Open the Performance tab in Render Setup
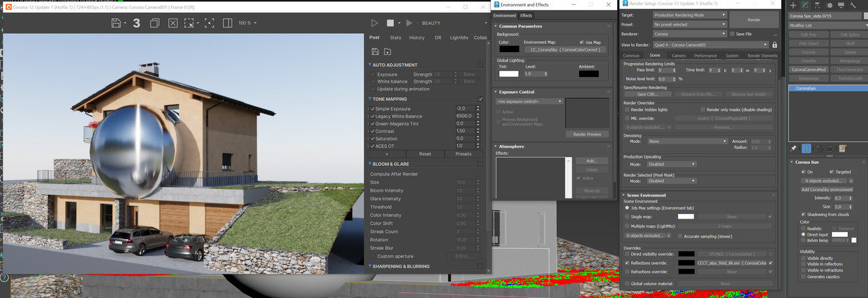This screenshot has width=868, height=298. 705,56
